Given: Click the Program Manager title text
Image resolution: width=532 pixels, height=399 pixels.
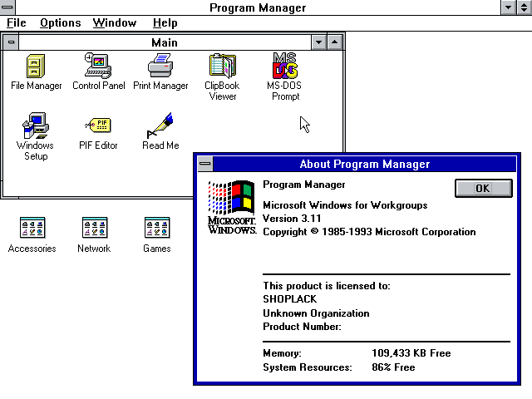Looking at the screenshot, I should 258,7.
